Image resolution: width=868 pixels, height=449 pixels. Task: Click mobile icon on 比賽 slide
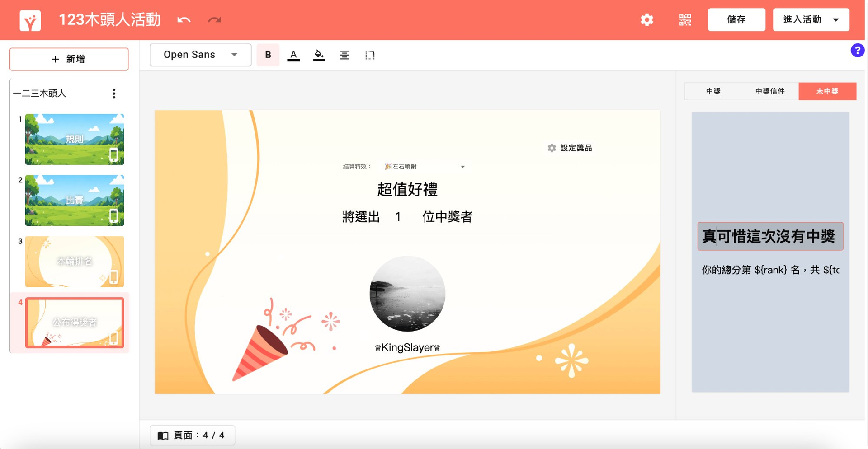114,216
